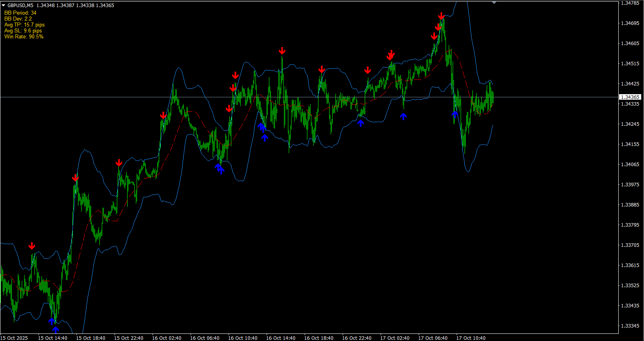Image resolution: width=644 pixels, height=341 pixels.
Task: Click the '16 Oct 02:40' time label
Action: 167,338
